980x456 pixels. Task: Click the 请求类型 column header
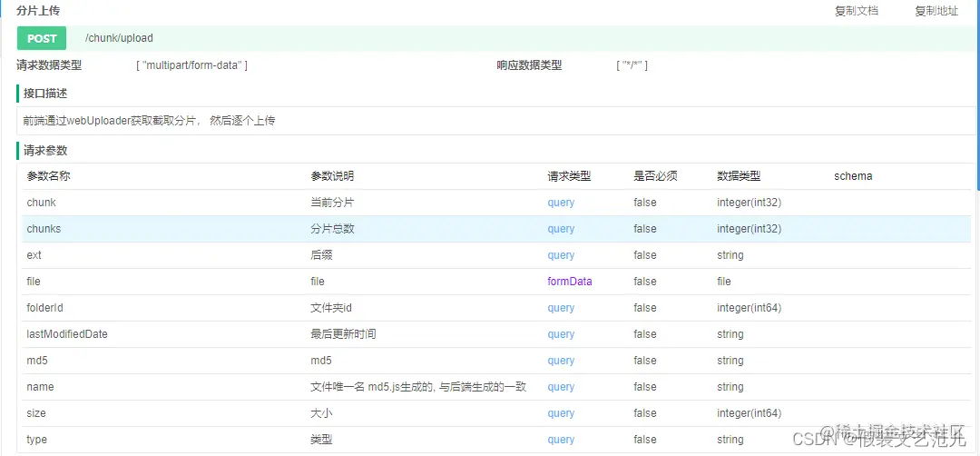pyautogui.click(x=569, y=176)
